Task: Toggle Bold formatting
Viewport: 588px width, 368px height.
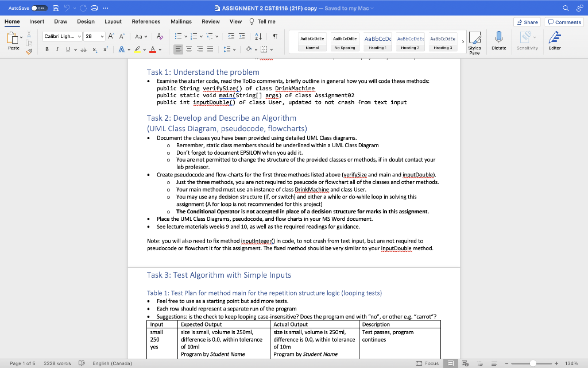Action: point(47,49)
